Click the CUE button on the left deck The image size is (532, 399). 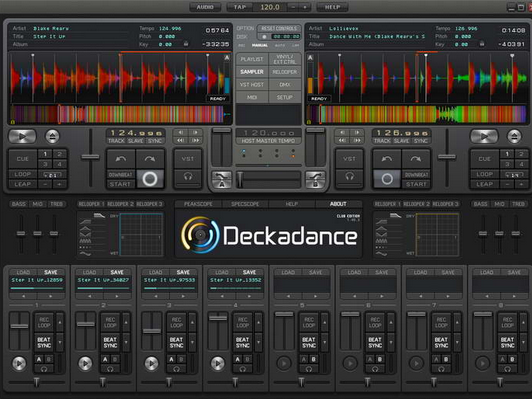tap(22, 159)
